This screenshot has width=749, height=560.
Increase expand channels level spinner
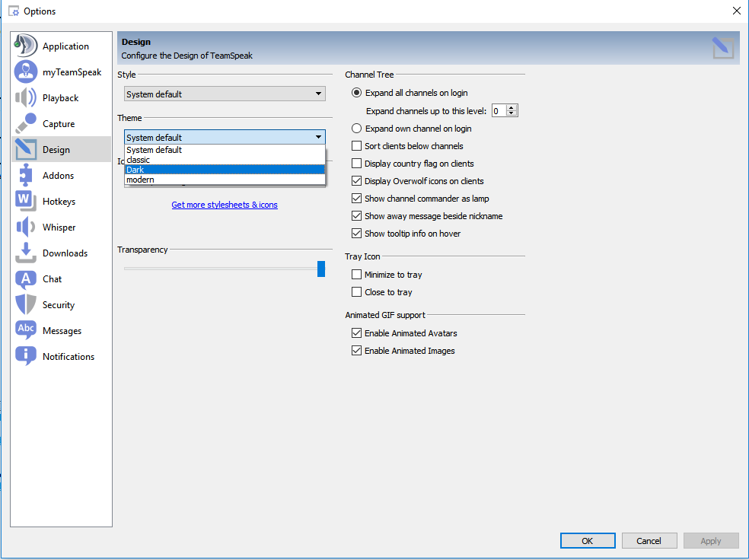point(512,108)
